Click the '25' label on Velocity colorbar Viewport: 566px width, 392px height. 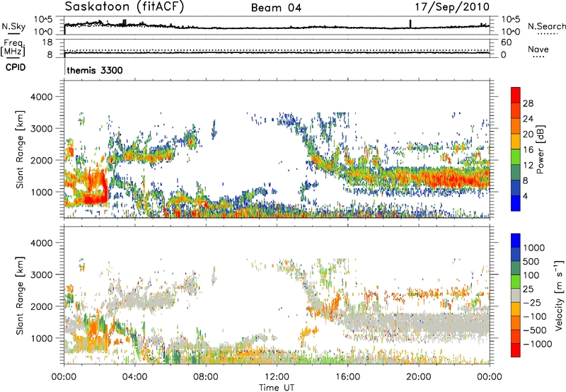tap(528, 289)
